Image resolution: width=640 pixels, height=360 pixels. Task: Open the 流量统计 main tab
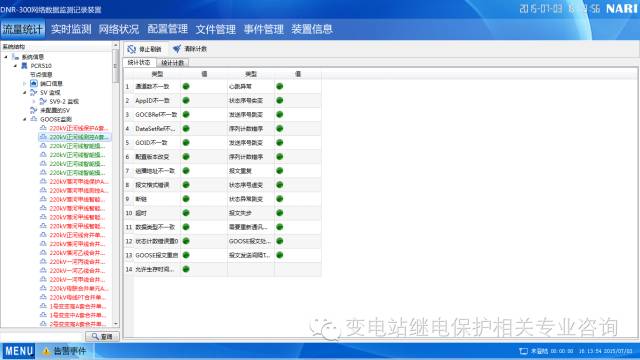(x=22, y=29)
